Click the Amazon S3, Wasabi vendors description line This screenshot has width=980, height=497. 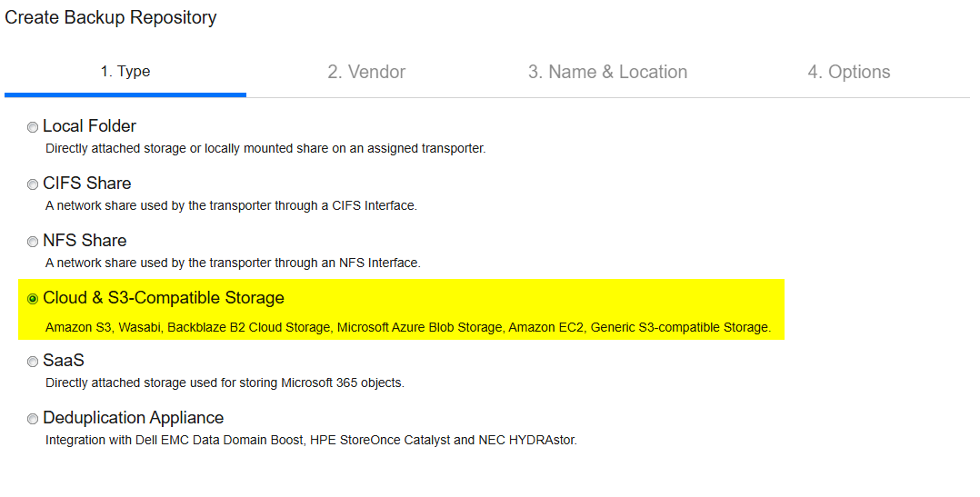point(408,328)
